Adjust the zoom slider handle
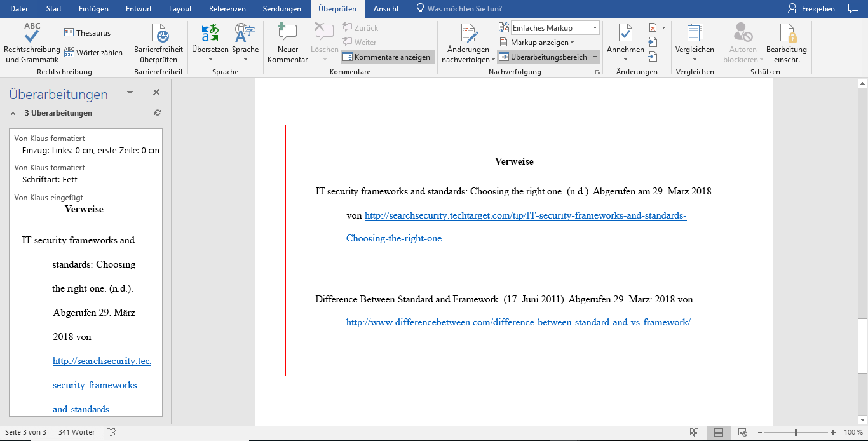 coord(796,432)
